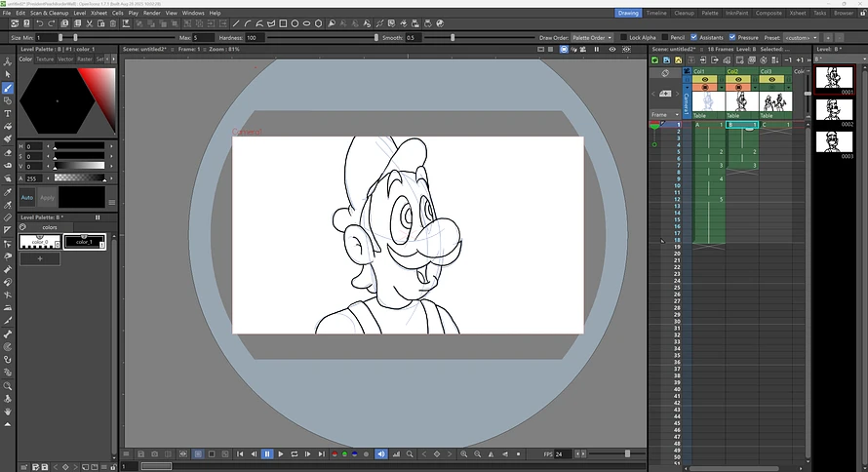Switch to the InknPaint room tab
The height and width of the screenshot is (472, 868).
tap(736, 13)
